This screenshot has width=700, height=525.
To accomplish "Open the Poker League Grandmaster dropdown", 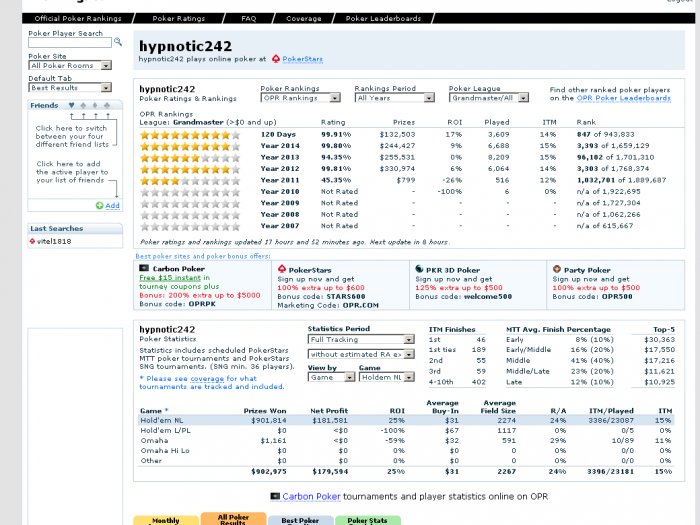I will point(489,97).
